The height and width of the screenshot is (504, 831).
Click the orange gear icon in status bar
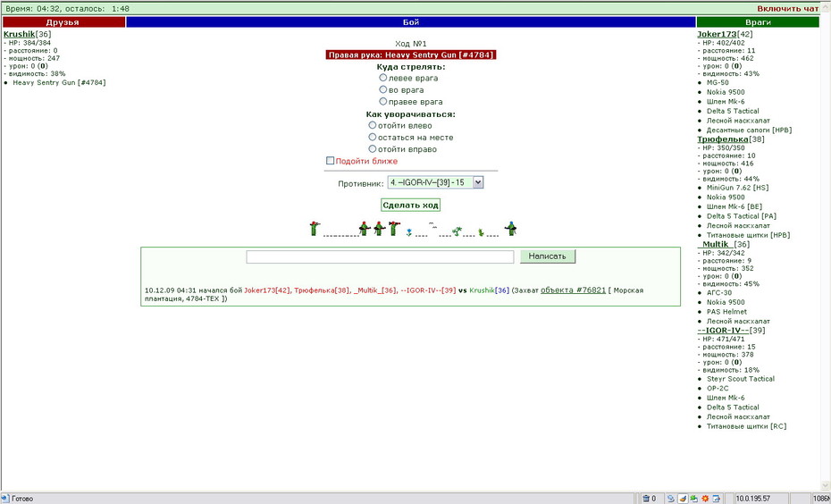tap(705, 499)
